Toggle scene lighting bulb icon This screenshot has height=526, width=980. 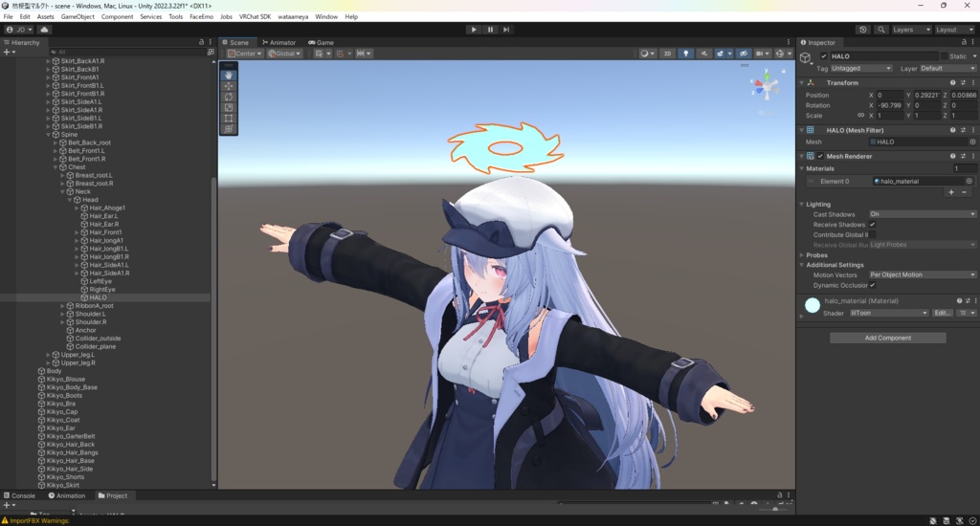685,54
